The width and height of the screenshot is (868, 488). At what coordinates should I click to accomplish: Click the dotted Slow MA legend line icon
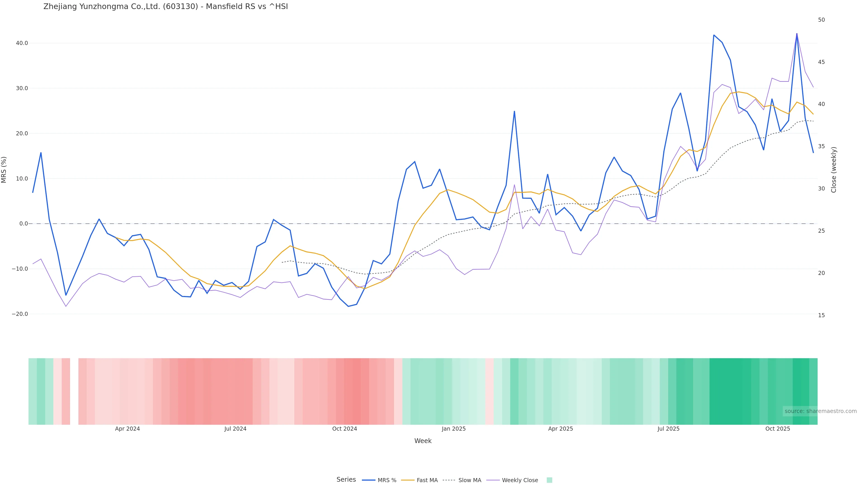coord(449,480)
